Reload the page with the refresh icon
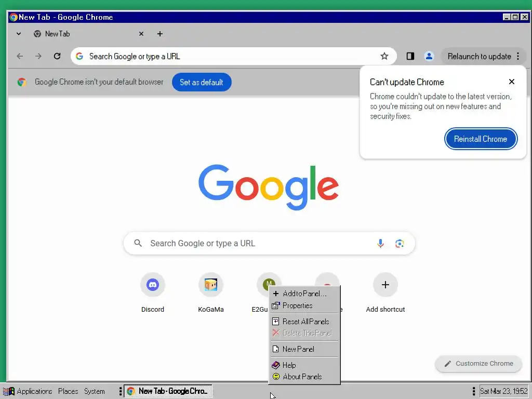 point(57,56)
